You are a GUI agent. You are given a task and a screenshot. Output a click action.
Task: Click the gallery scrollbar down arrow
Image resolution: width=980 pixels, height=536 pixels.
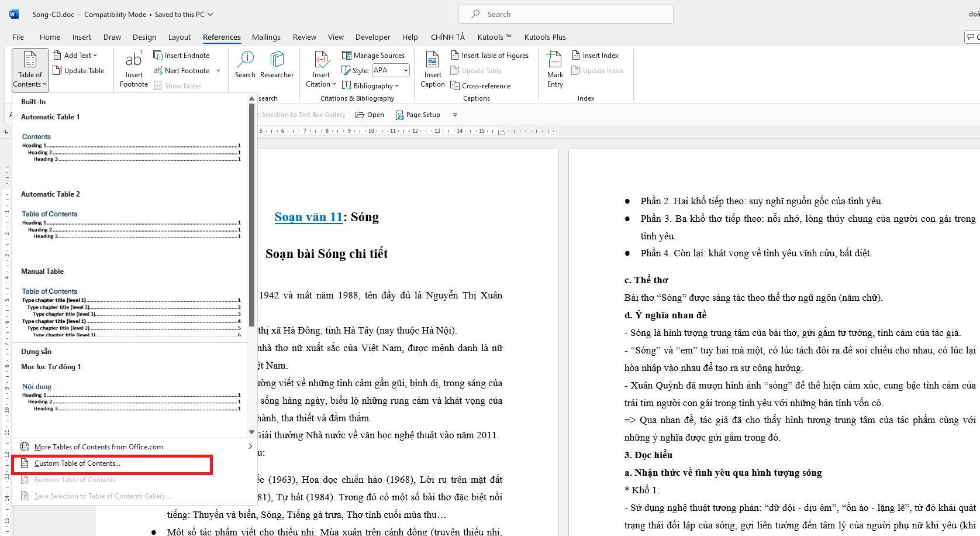pos(252,432)
